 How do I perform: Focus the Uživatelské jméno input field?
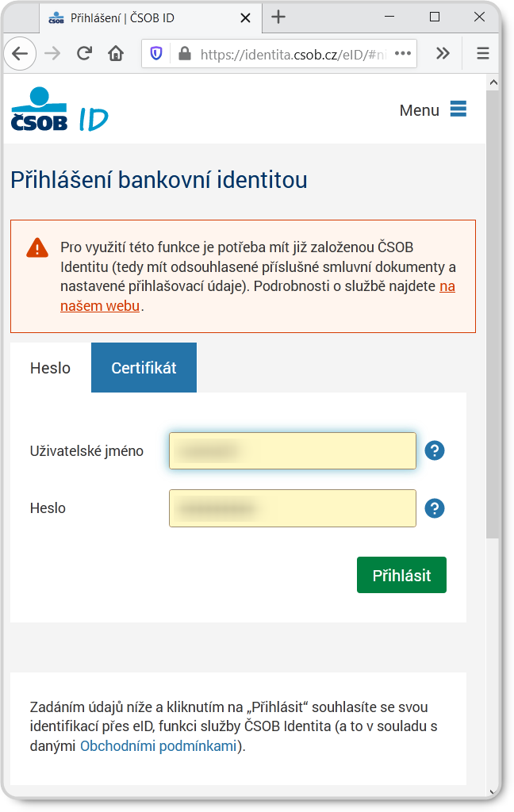tap(292, 450)
